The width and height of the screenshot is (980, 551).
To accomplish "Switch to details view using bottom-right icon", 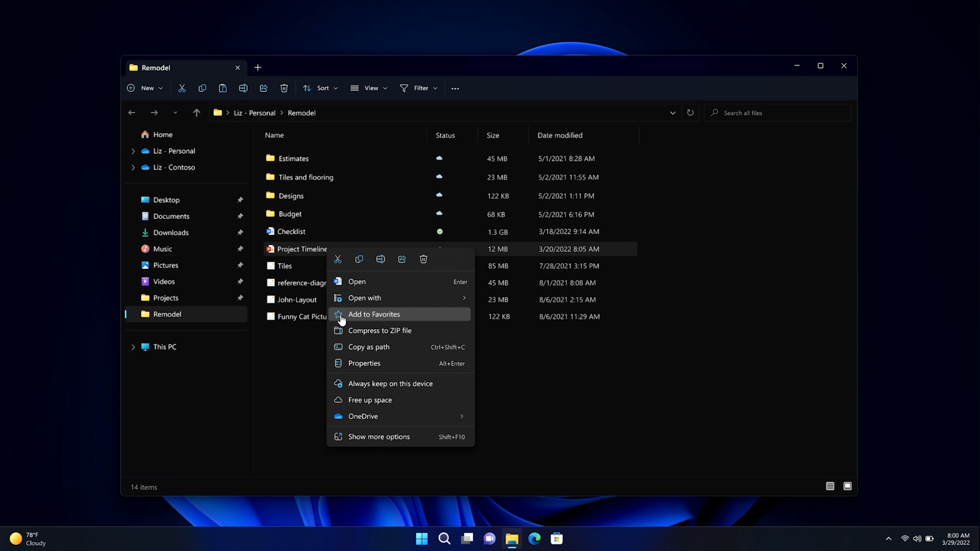I will 830,486.
